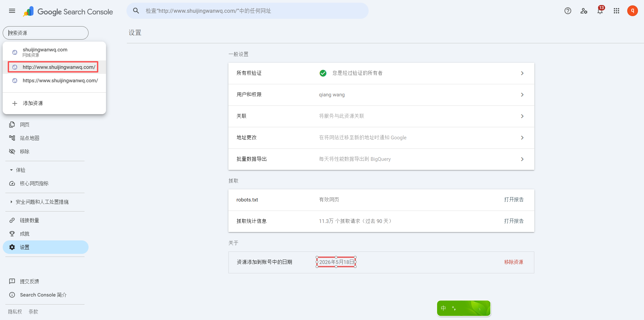Image resolution: width=644 pixels, height=320 pixels.
Task: Click 将服务与此资源关联 description
Action: pyautogui.click(x=341, y=116)
